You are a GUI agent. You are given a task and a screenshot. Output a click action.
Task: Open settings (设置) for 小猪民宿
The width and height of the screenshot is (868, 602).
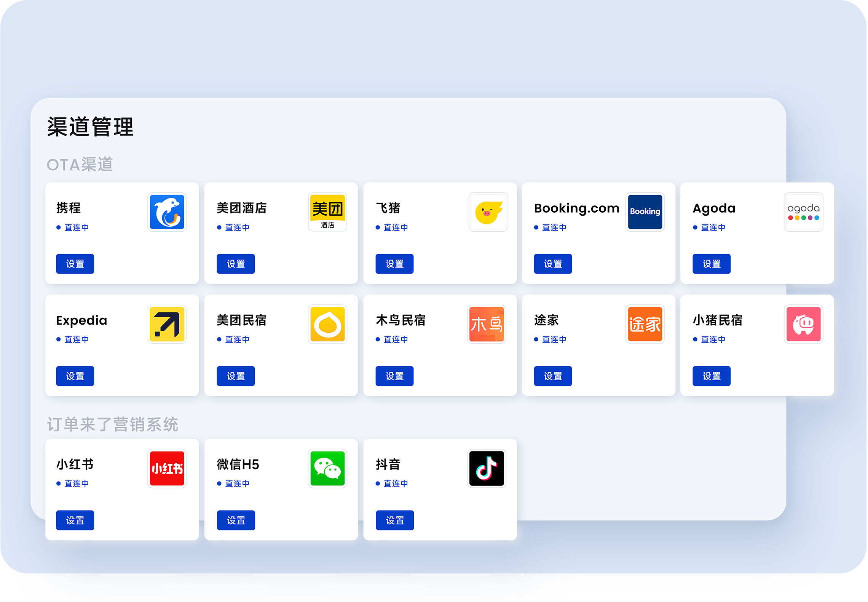pos(712,376)
